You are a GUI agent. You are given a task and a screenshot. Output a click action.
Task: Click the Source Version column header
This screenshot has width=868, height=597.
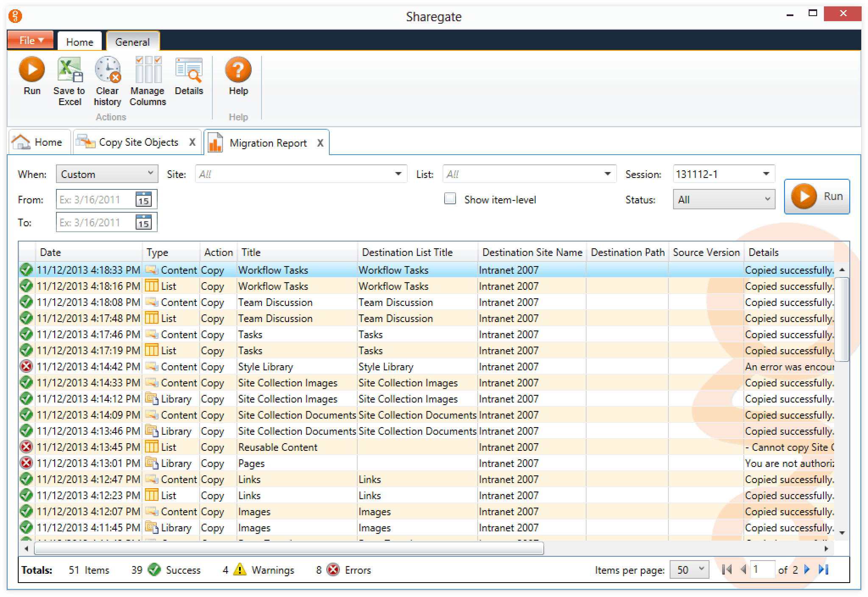[706, 252]
